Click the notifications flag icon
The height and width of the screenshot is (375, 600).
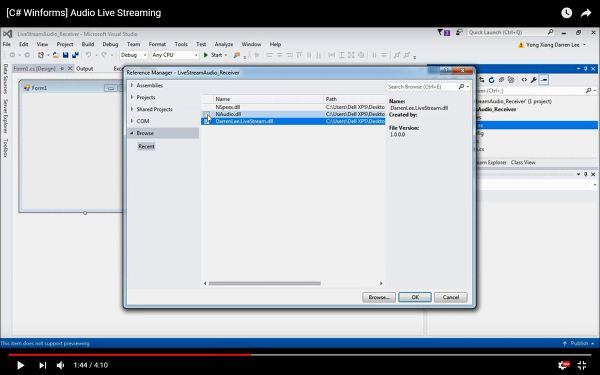coord(443,33)
